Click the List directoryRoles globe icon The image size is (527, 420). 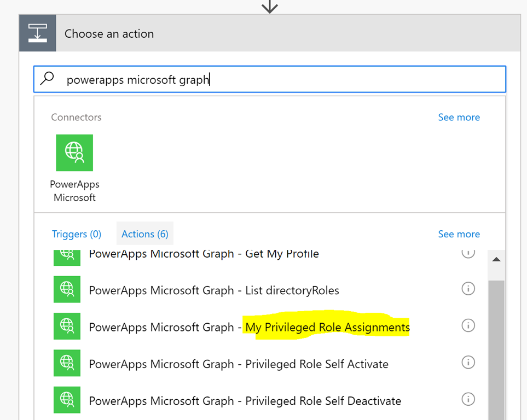pos(67,289)
